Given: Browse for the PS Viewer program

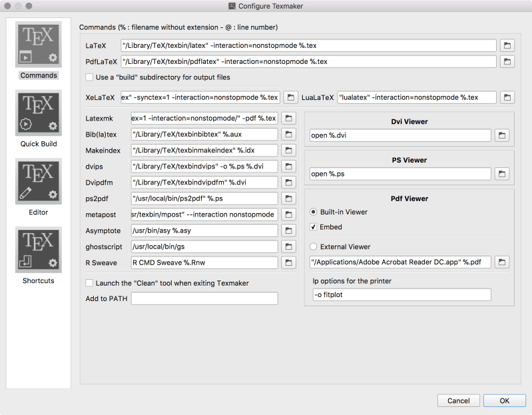Looking at the screenshot, I should [x=502, y=174].
